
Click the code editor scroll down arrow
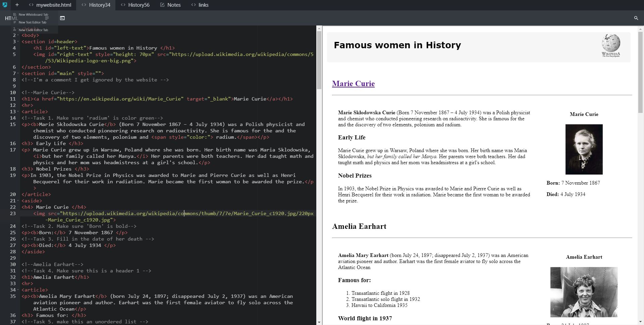point(319,322)
